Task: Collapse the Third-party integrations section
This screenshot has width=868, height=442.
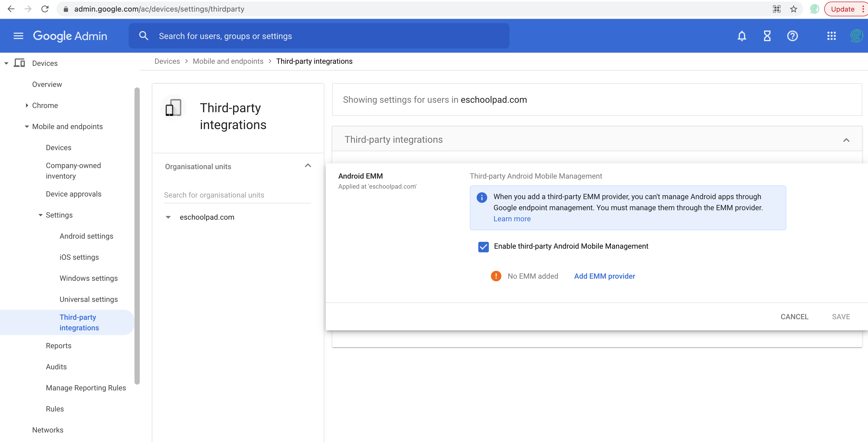Action: tap(847, 140)
